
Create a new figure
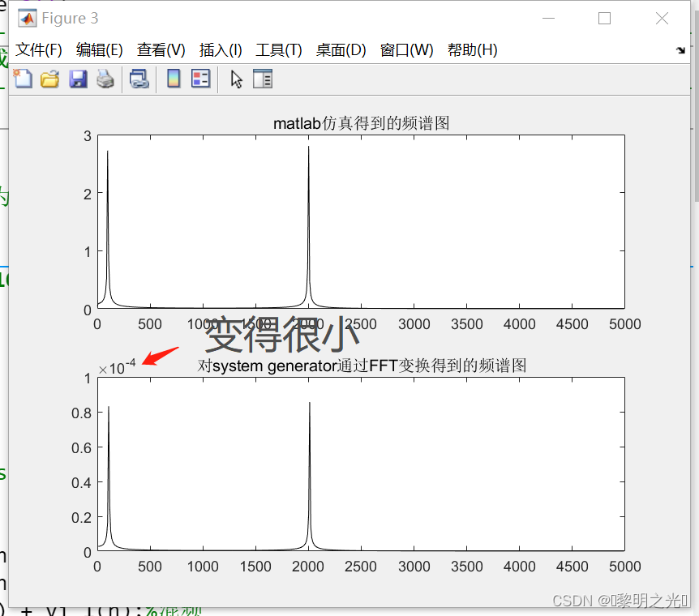(x=23, y=79)
